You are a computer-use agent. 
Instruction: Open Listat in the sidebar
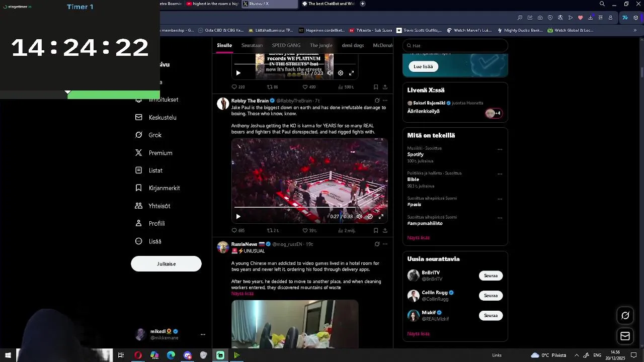pyautogui.click(x=149, y=170)
